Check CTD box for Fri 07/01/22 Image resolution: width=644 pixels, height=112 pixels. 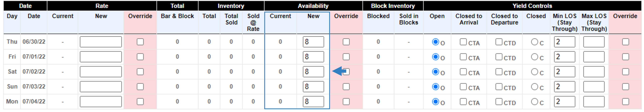(499, 57)
